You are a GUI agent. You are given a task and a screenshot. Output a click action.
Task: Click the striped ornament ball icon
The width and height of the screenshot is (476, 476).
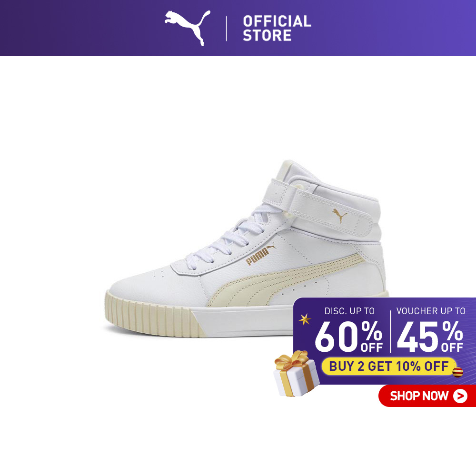(457, 372)
